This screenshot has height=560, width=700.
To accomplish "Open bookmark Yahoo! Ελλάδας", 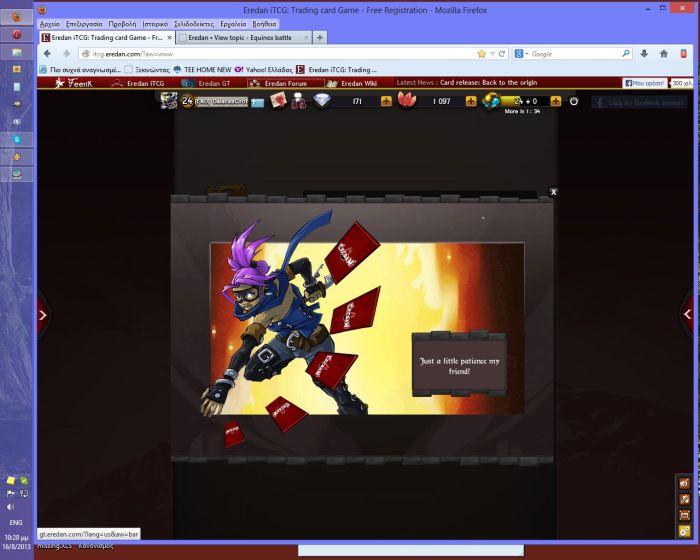I will coord(263,70).
